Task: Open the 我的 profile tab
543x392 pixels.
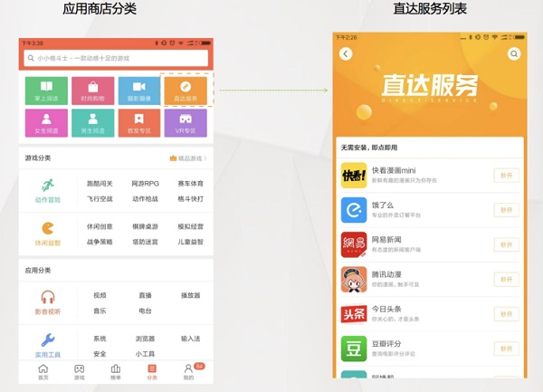Action: click(x=188, y=372)
